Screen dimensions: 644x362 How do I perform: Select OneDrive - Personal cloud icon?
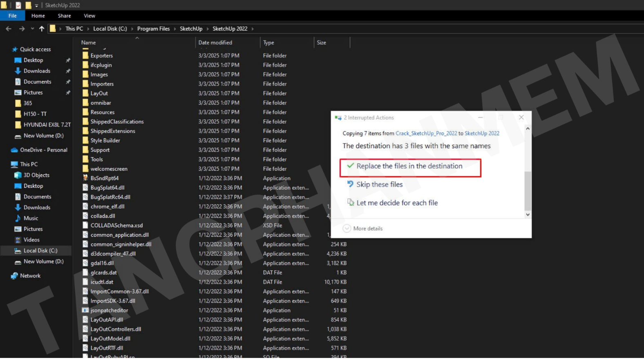click(x=14, y=150)
